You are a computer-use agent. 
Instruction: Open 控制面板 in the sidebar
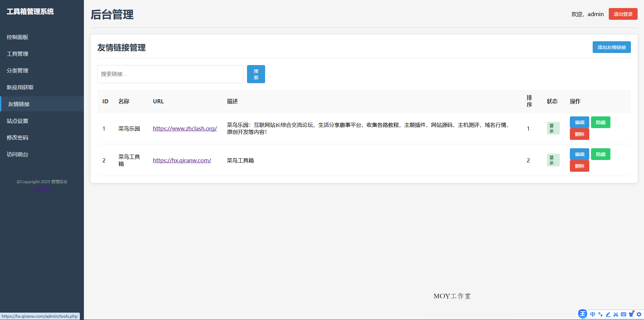[x=17, y=37]
